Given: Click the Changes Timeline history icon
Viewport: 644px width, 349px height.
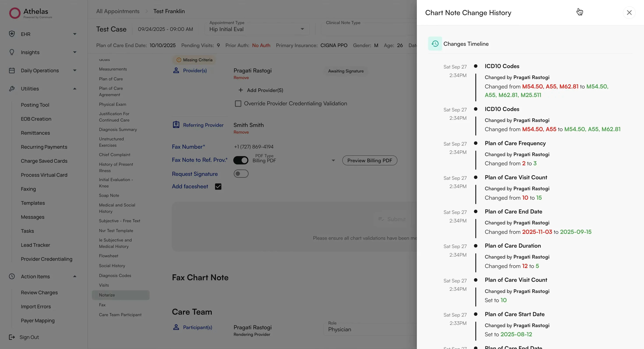Looking at the screenshot, I should coord(435,44).
